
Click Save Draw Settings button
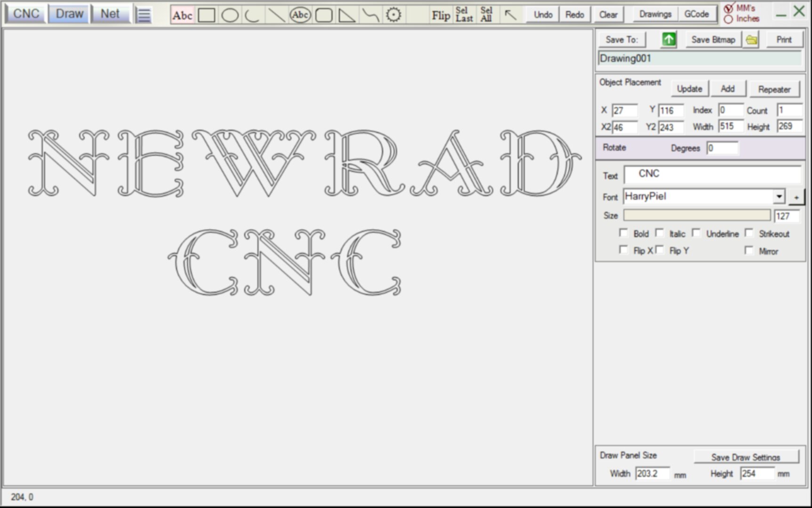(746, 457)
